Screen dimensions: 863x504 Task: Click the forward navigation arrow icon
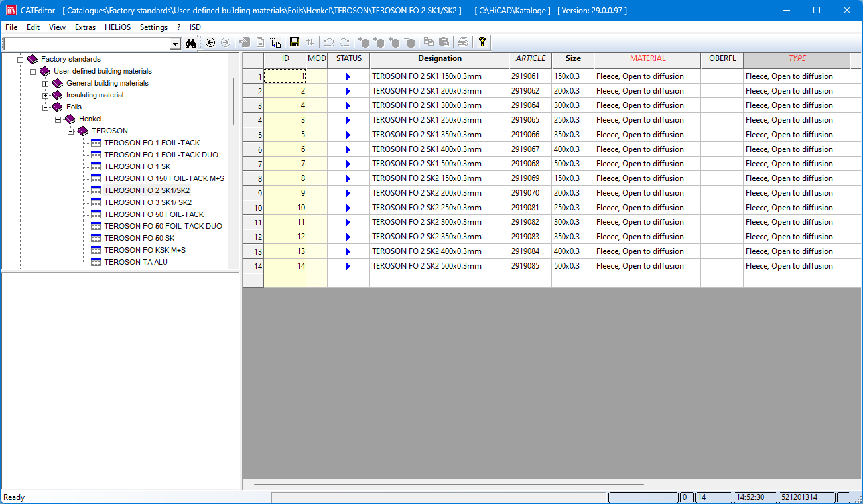pyautogui.click(x=226, y=42)
